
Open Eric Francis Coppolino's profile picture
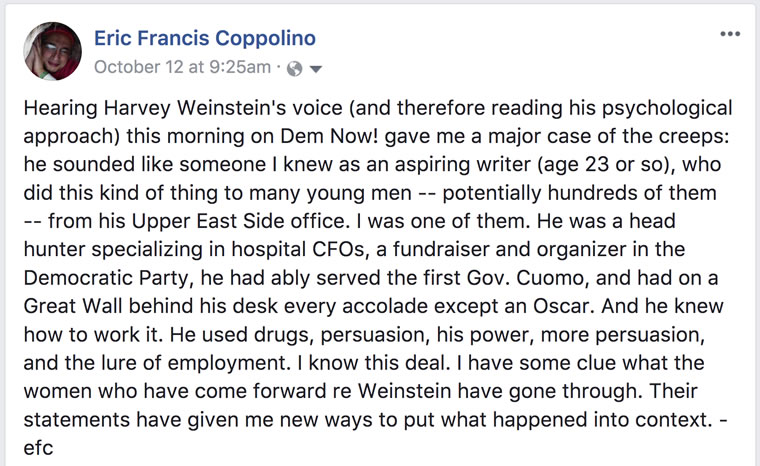tap(52, 51)
